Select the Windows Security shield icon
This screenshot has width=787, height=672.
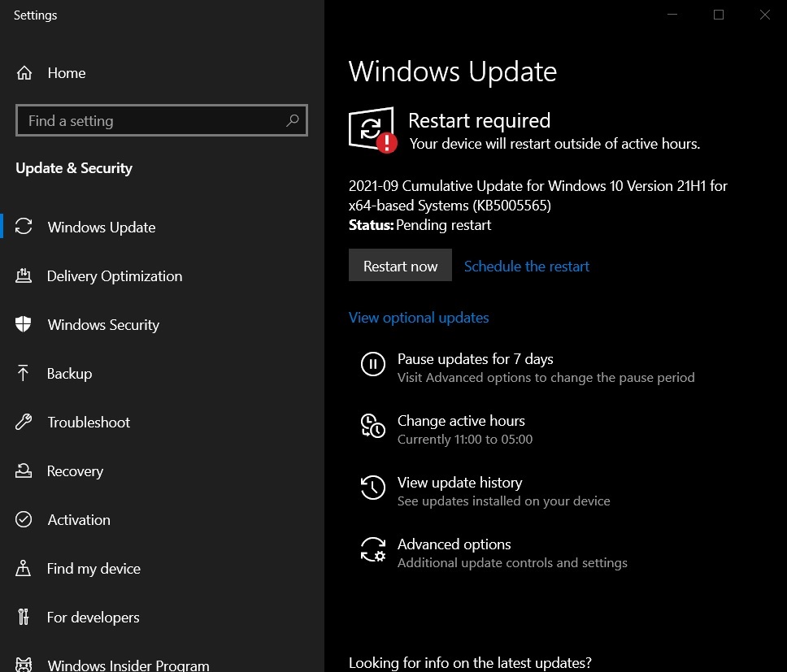pos(24,324)
